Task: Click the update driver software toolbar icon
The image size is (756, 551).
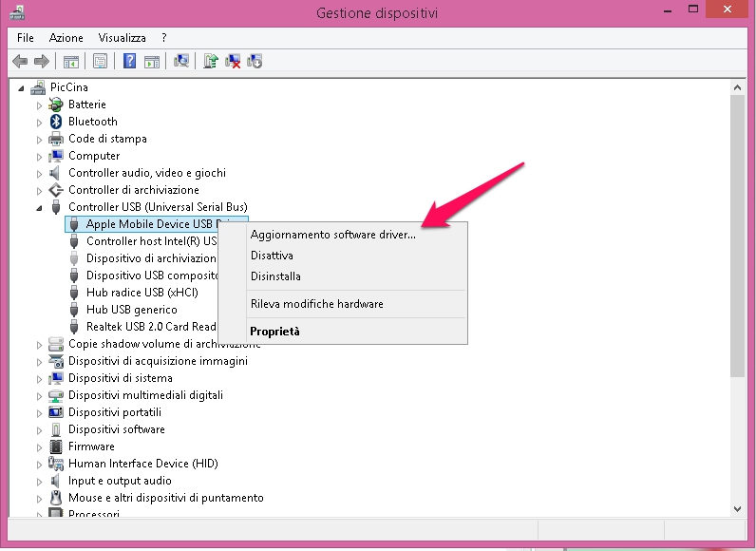Action: pyautogui.click(x=211, y=62)
